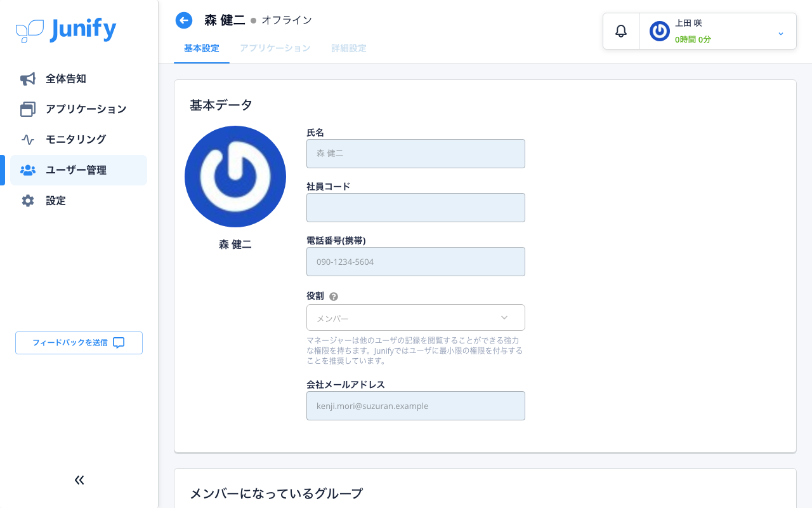Image resolution: width=812 pixels, height=508 pixels.
Task: Click the 氏名 field containing 森 健二
Action: [416, 154]
